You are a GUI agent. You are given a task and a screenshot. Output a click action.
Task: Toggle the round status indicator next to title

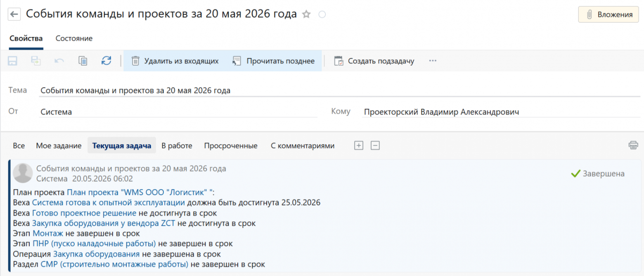(322, 14)
